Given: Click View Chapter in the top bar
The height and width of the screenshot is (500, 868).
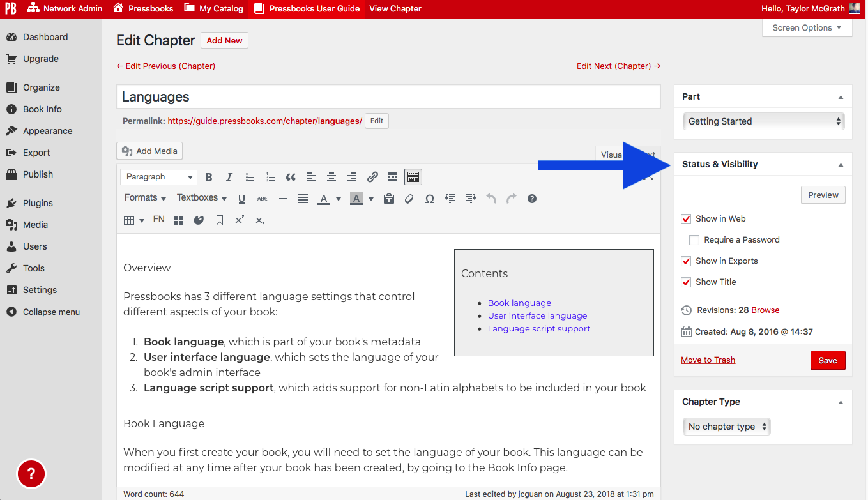Looking at the screenshot, I should pos(395,9).
